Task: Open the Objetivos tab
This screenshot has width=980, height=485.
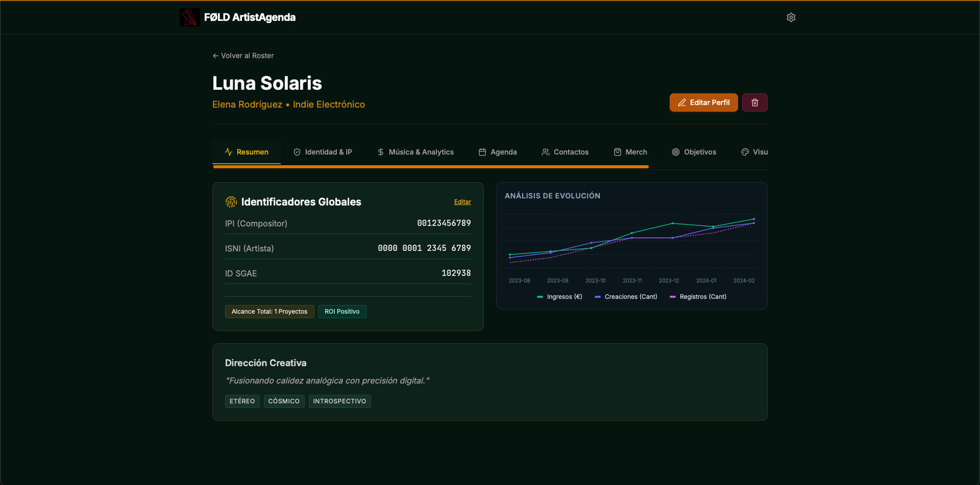Action: pyautogui.click(x=694, y=152)
